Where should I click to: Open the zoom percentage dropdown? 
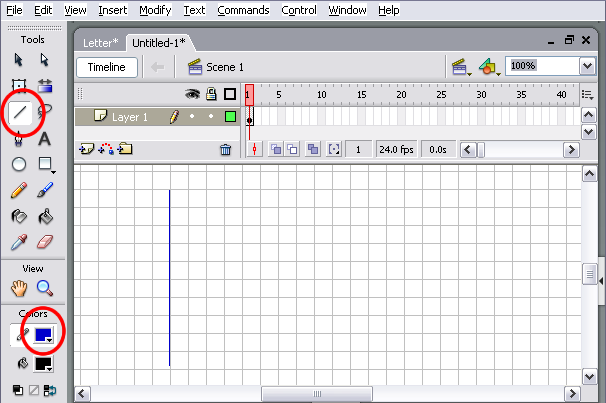[588, 66]
